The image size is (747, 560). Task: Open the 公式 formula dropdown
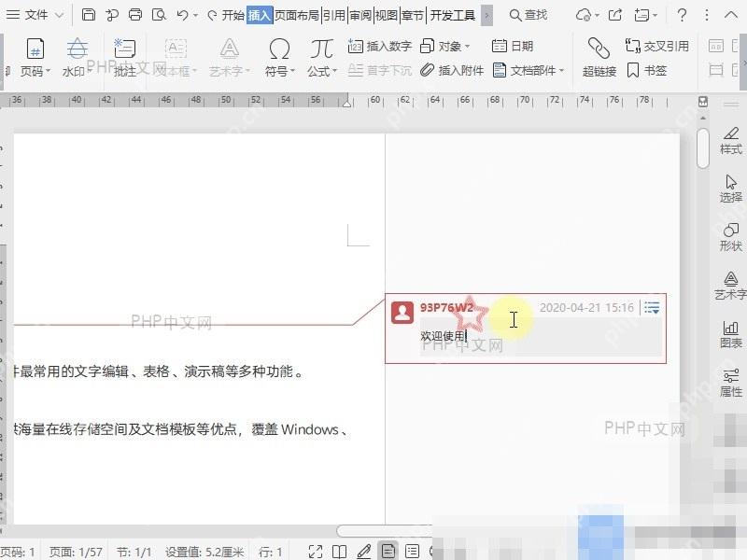pos(322,58)
